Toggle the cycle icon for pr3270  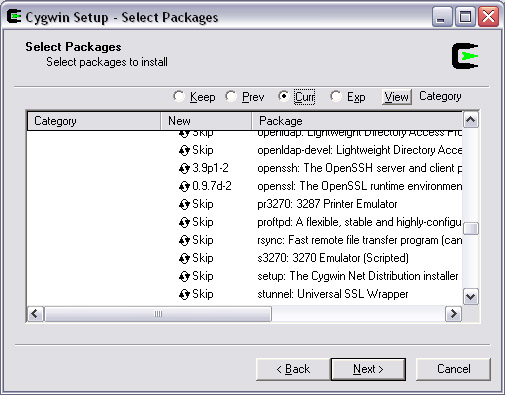tap(184, 205)
